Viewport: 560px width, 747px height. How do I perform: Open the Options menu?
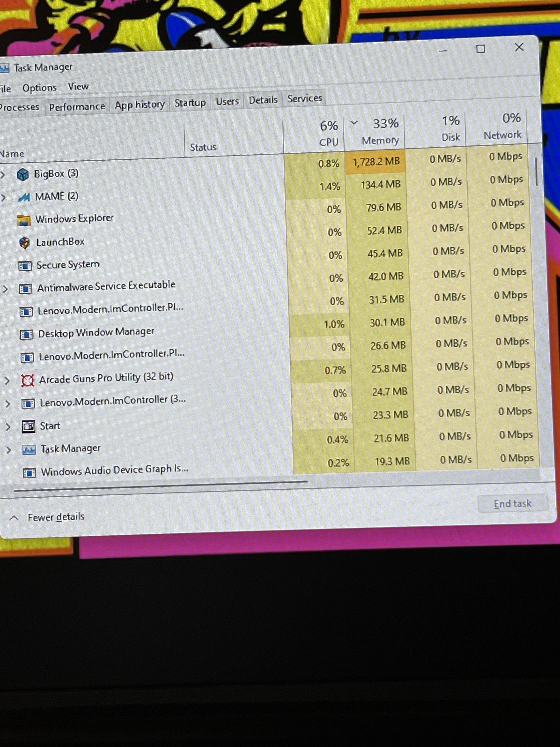(39, 88)
